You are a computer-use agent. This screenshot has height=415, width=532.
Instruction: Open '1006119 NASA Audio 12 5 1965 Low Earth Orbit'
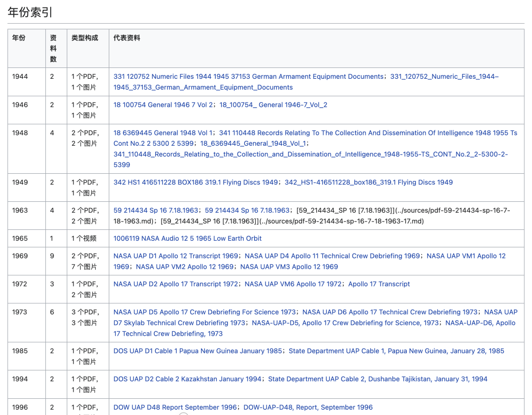pyautogui.click(x=187, y=238)
